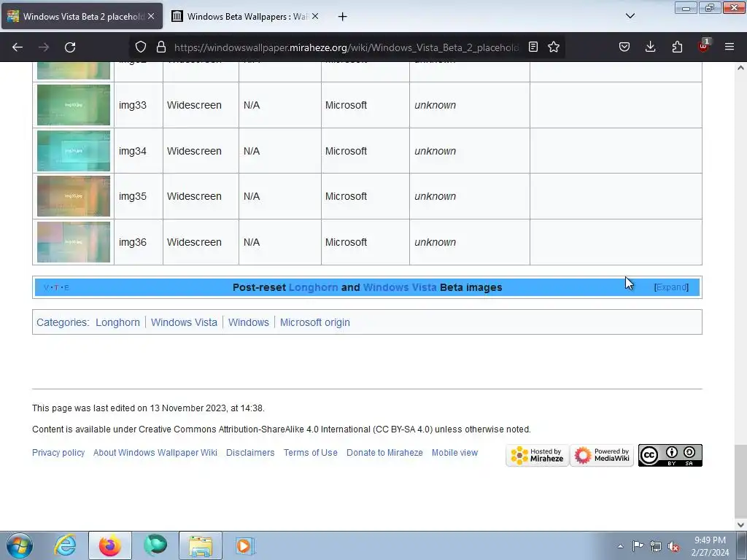The height and width of the screenshot is (560, 747).
Task: Open Longhorn category
Action: 117,322
